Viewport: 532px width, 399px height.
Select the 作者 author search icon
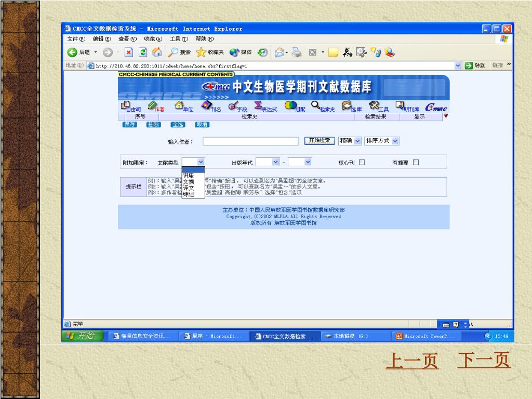click(156, 107)
